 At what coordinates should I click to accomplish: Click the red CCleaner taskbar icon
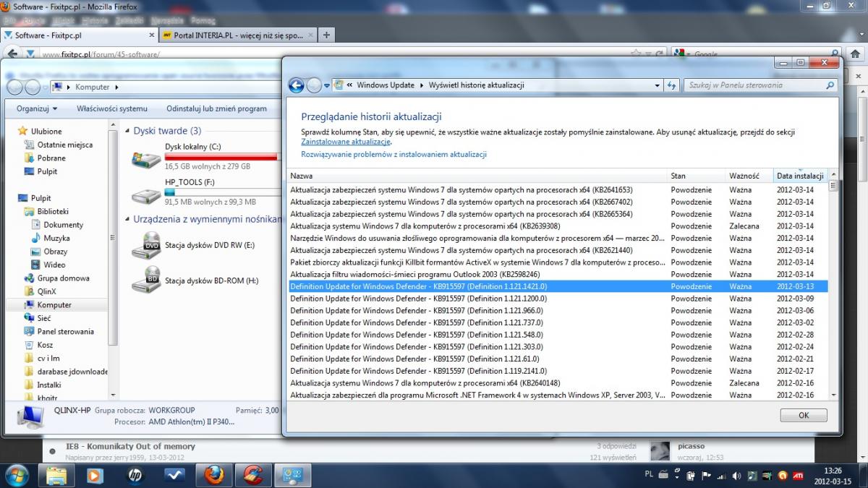coord(252,476)
